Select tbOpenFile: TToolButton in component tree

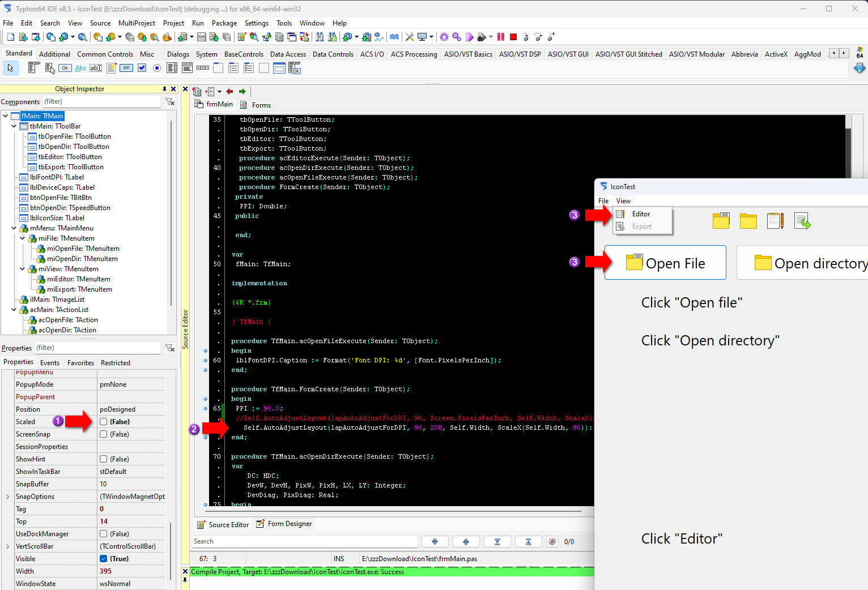coord(74,136)
